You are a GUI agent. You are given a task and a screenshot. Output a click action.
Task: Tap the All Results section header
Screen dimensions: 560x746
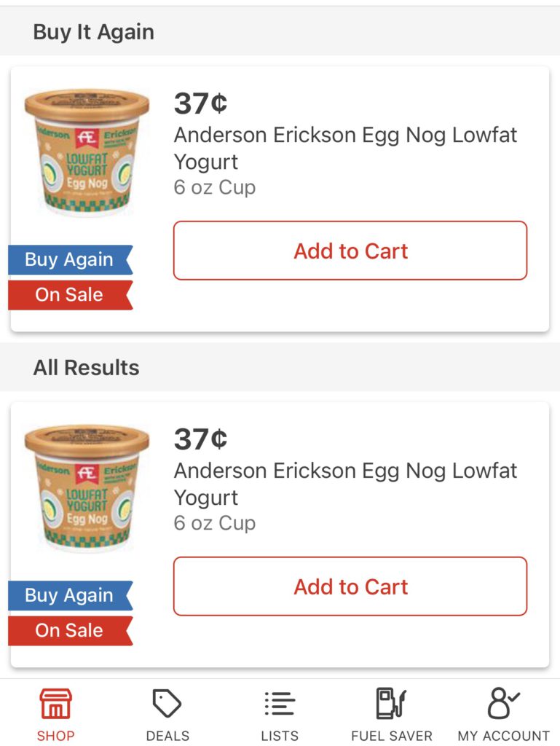coord(86,368)
